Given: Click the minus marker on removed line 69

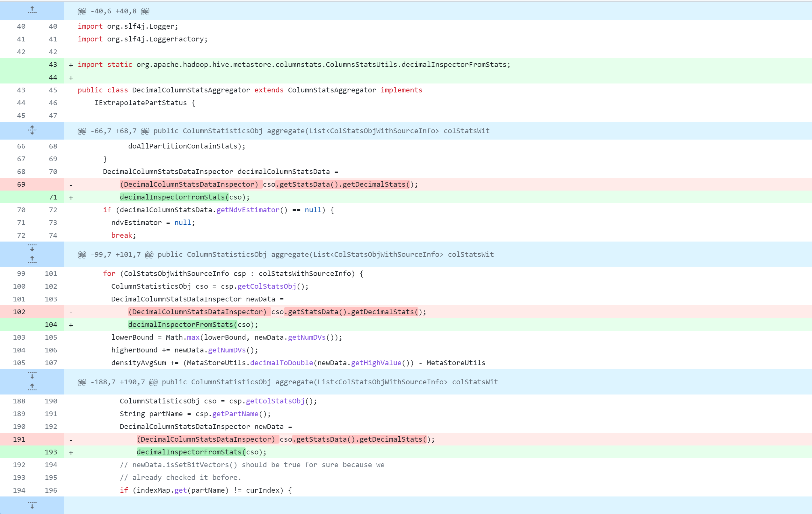Looking at the screenshot, I should coord(71,185).
